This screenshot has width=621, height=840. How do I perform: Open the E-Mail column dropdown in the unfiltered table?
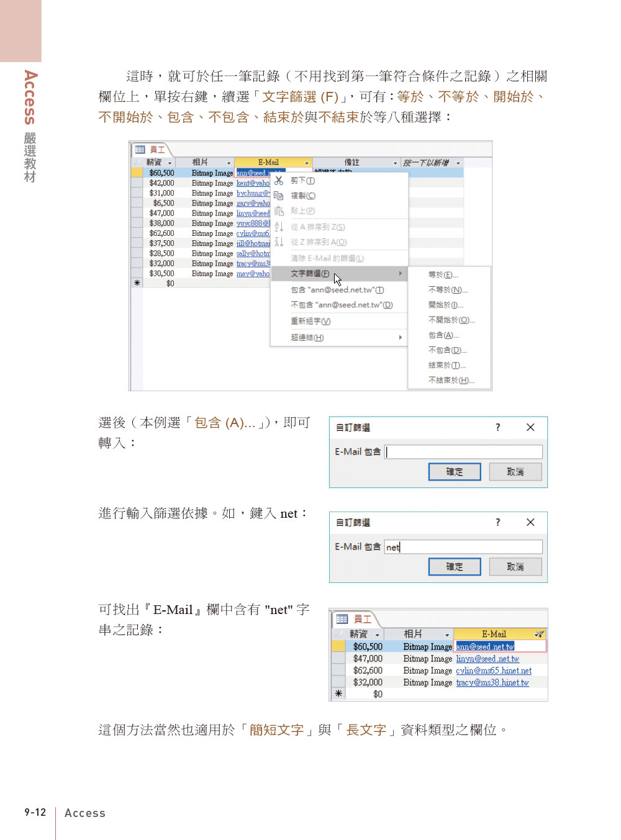(x=307, y=163)
